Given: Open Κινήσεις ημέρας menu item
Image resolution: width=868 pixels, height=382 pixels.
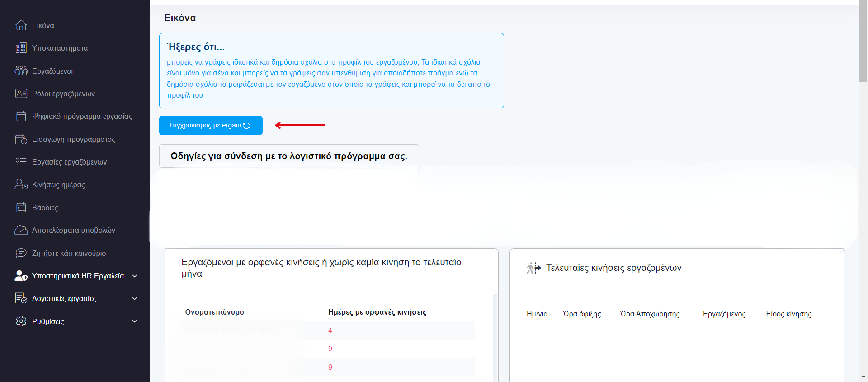Looking at the screenshot, I should coord(58,184).
